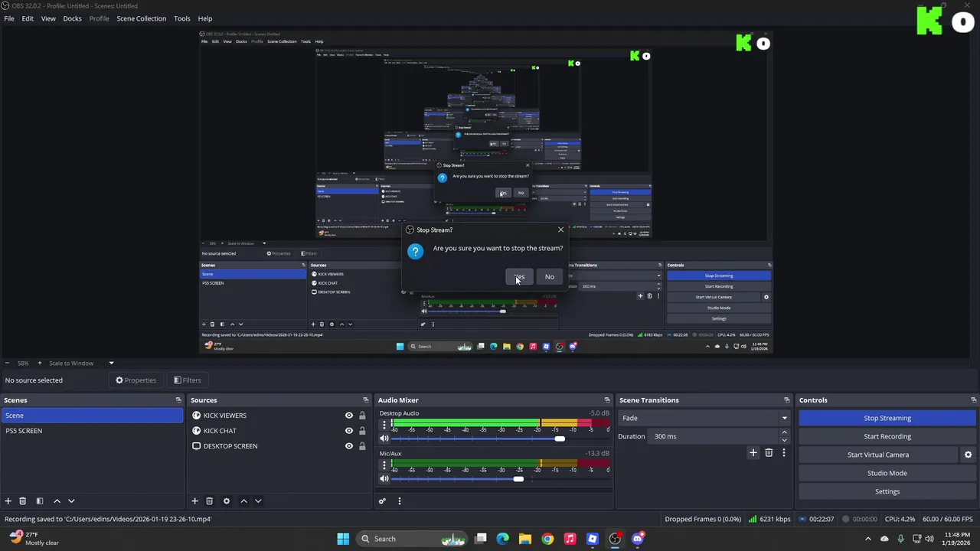Choose No in Stop Stream dialog
980x551 pixels.
click(x=550, y=277)
